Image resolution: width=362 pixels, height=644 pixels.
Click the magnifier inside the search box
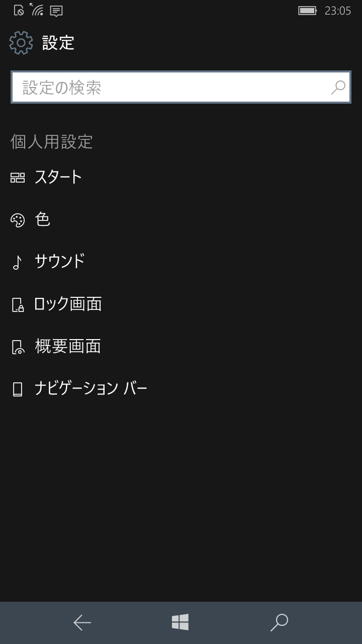click(338, 88)
